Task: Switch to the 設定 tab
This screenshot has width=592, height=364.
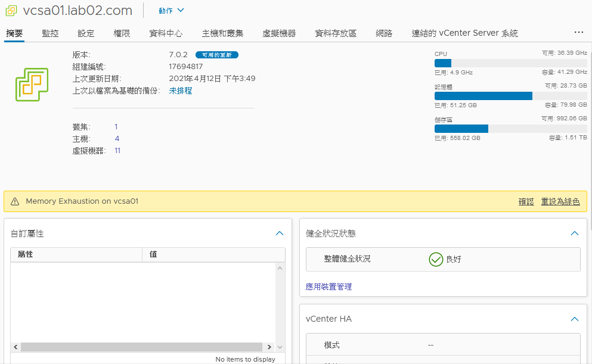Action: [x=86, y=33]
